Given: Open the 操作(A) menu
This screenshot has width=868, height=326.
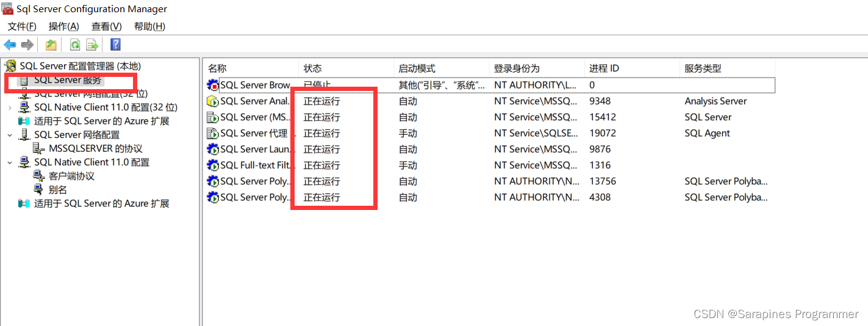Looking at the screenshot, I should [x=64, y=26].
